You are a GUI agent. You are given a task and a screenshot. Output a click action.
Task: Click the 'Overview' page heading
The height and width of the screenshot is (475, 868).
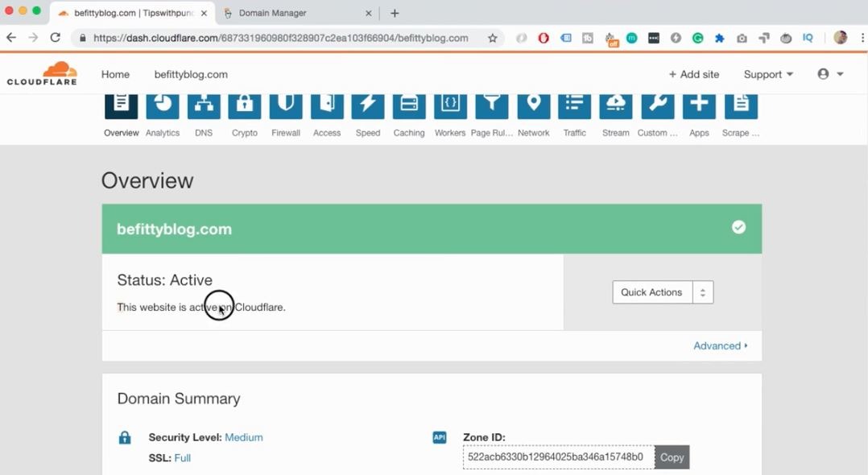(x=147, y=180)
